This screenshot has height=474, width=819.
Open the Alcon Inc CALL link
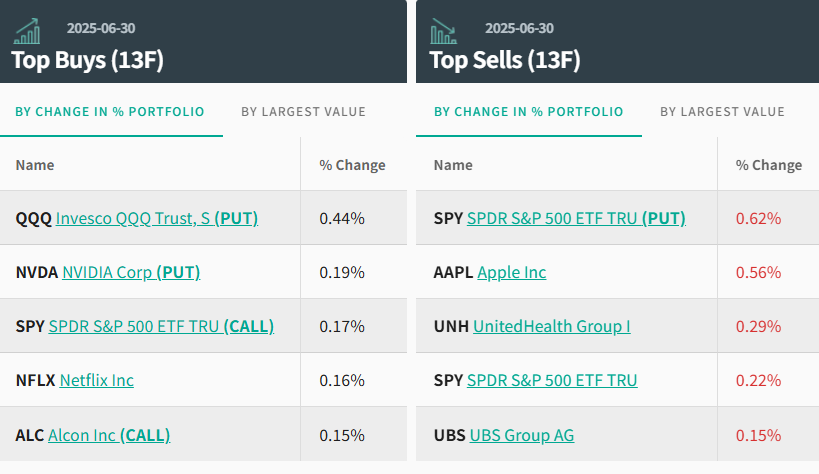tap(109, 434)
